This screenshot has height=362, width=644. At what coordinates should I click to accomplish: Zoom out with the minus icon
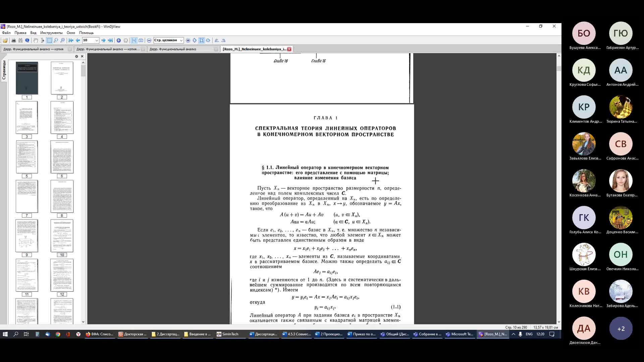149,40
